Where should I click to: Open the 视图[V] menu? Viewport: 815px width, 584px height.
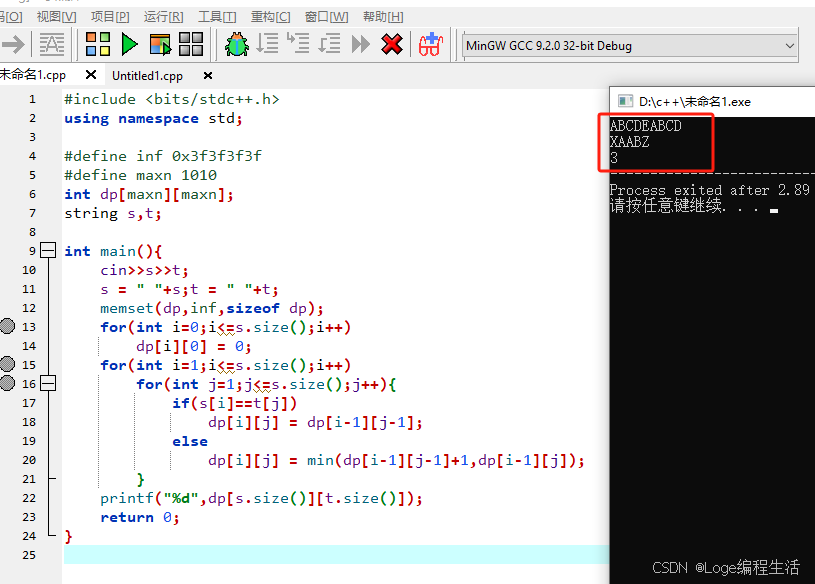(56, 17)
